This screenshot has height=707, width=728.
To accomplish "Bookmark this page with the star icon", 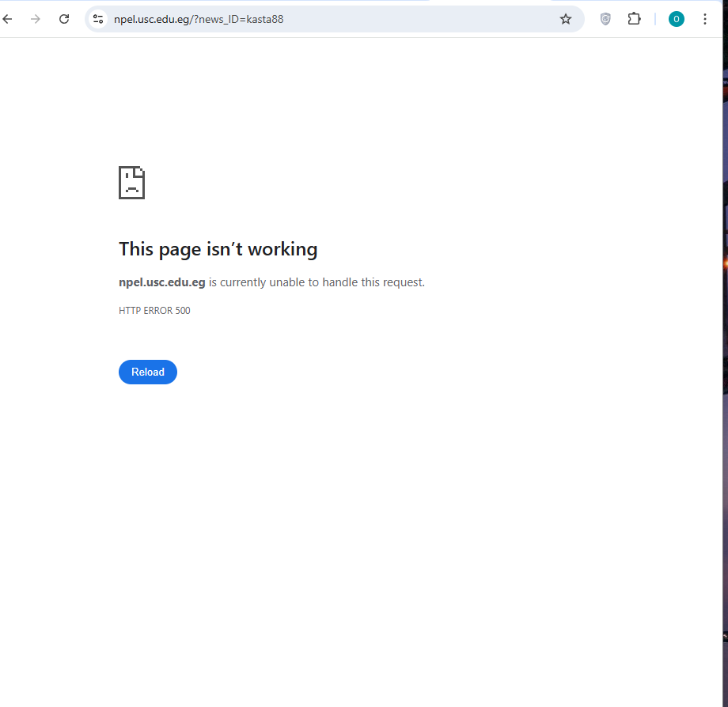I will pyautogui.click(x=566, y=19).
